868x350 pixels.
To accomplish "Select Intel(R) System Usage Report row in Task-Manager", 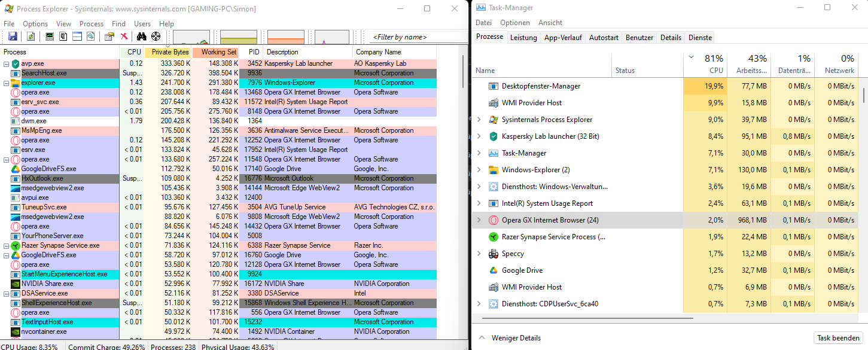I will click(x=666, y=203).
